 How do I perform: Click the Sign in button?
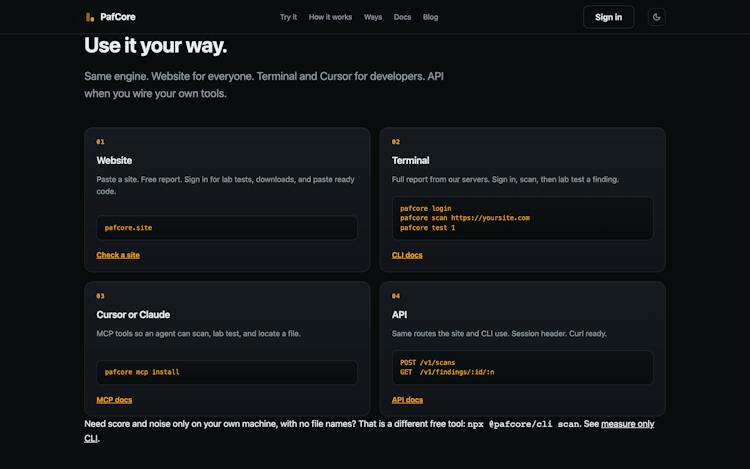(608, 17)
